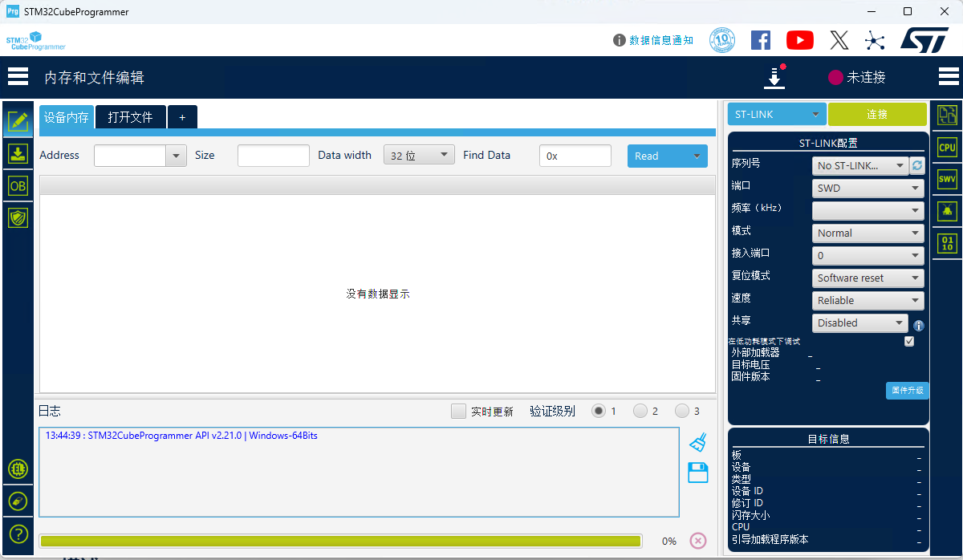The image size is (963, 560).
Task: Open the memory and file editing panel
Action: tap(18, 121)
